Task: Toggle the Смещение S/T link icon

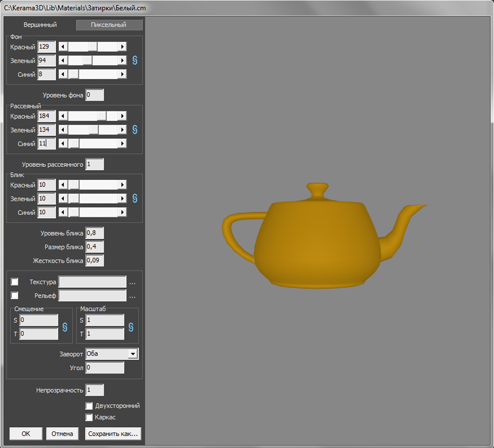Action: click(65, 327)
